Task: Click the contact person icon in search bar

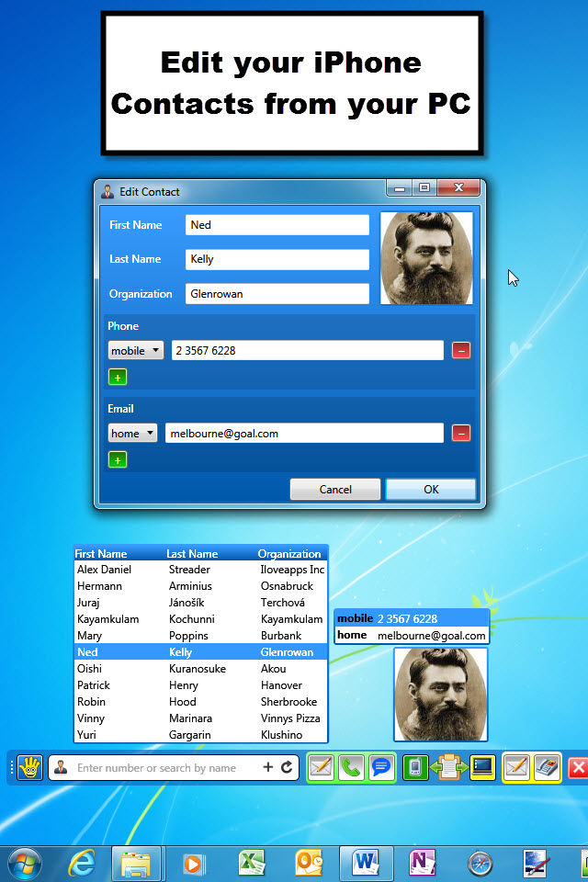Action: pos(61,767)
